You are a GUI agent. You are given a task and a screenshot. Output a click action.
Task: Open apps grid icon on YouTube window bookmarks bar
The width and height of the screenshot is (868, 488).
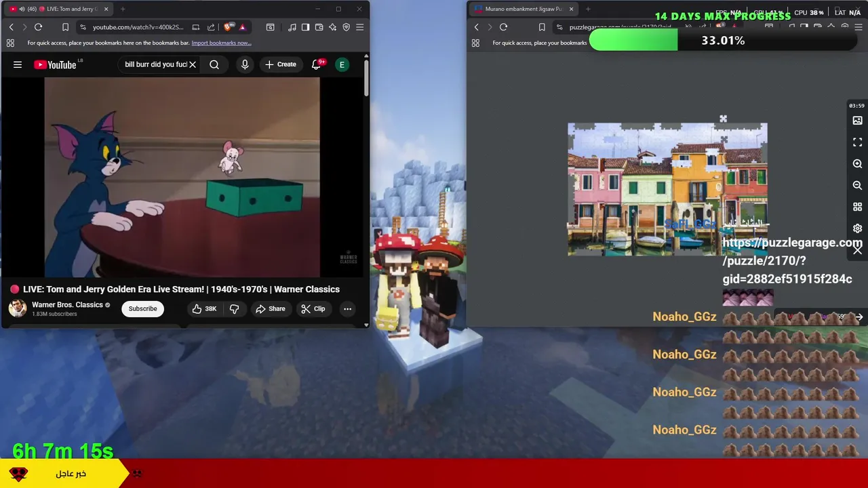tap(10, 43)
